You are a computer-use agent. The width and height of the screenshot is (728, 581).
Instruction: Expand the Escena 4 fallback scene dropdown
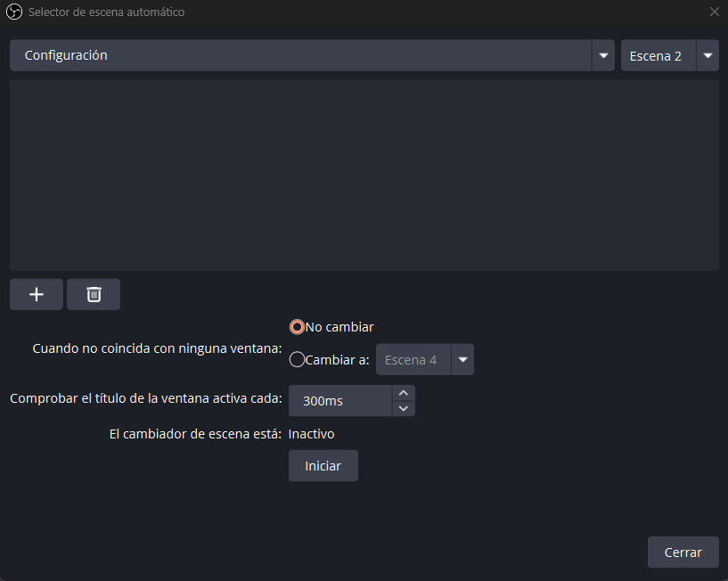(x=462, y=359)
